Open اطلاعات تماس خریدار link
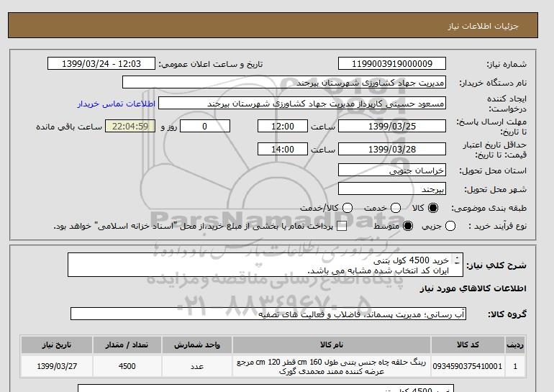Screen dimensions: 554x392 click(117, 104)
